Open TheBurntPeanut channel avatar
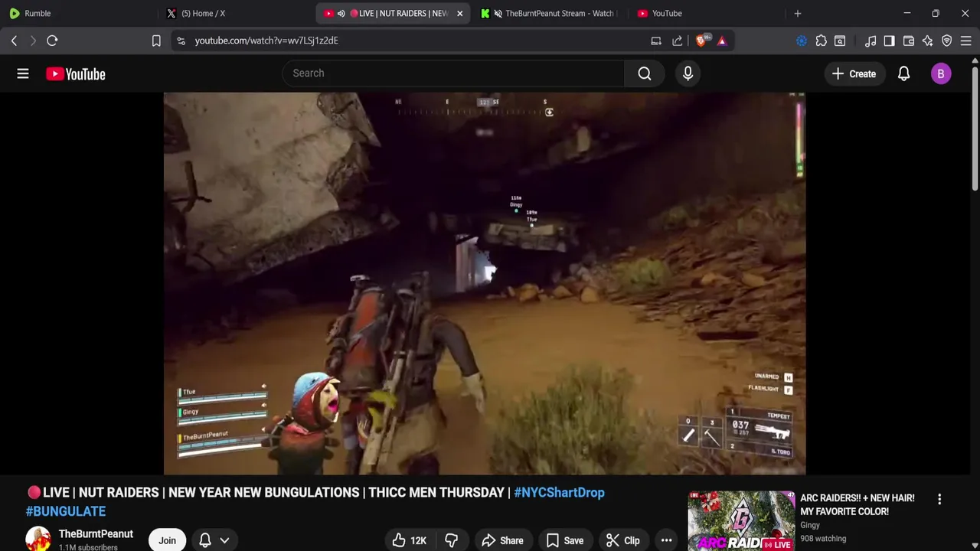The height and width of the screenshot is (551, 980). coord(38,539)
